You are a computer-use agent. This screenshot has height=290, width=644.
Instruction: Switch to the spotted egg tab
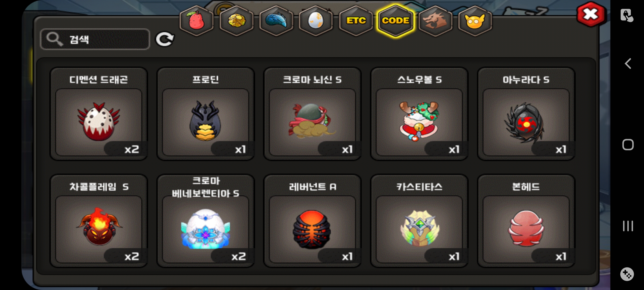[316, 21]
